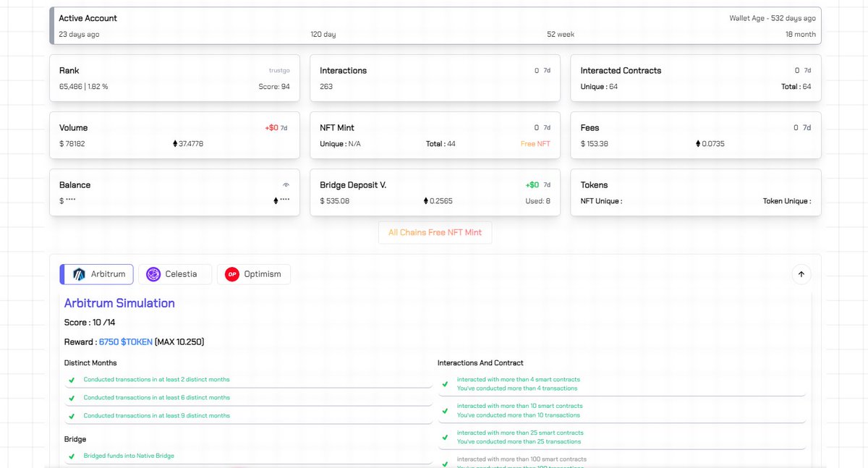The width and height of the screenshot is (868, 468).
Task: Click the NFT Mint Unique : N/A
Action: tap(340, 144)
